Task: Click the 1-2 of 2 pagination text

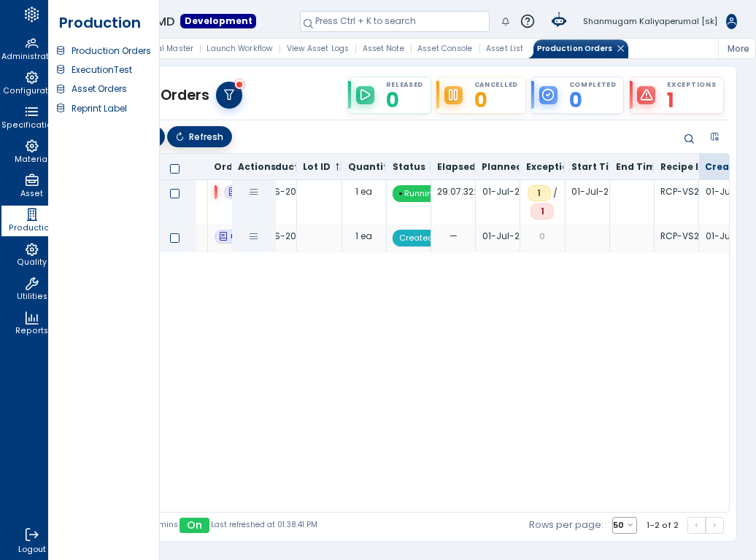Action: [x=663, y=525]
